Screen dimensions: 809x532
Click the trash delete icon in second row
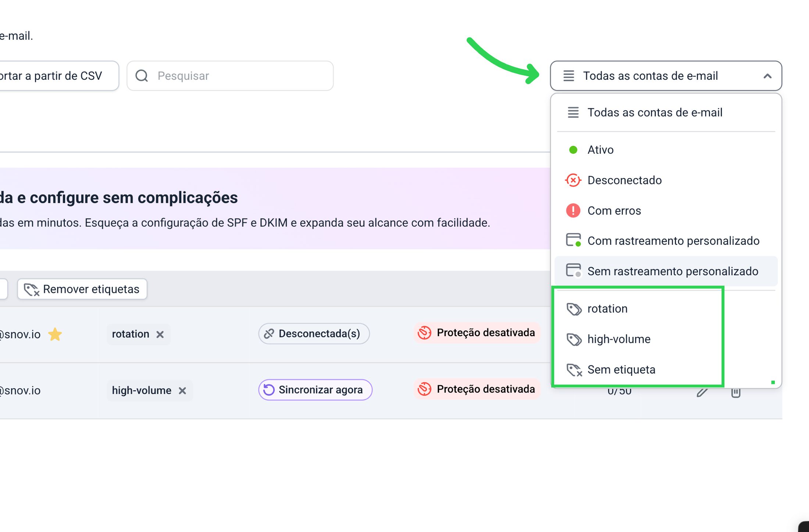[x=735, y=392]
